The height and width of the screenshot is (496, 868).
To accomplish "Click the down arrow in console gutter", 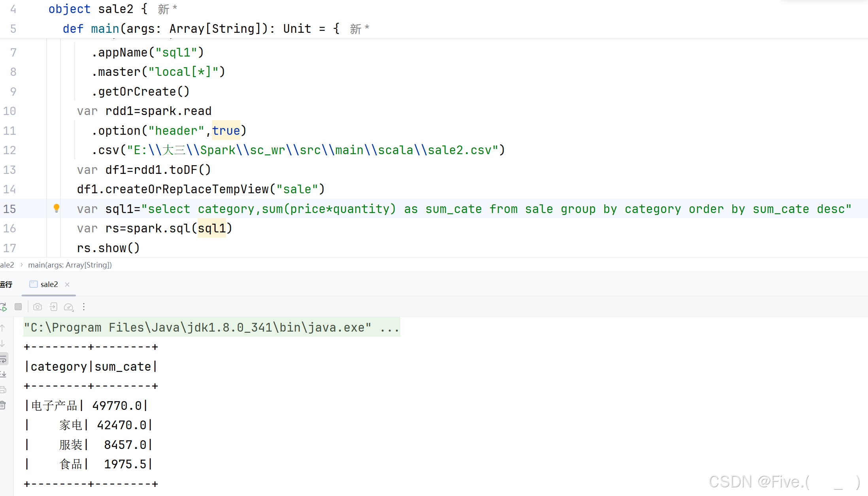I will pos(3,343).
